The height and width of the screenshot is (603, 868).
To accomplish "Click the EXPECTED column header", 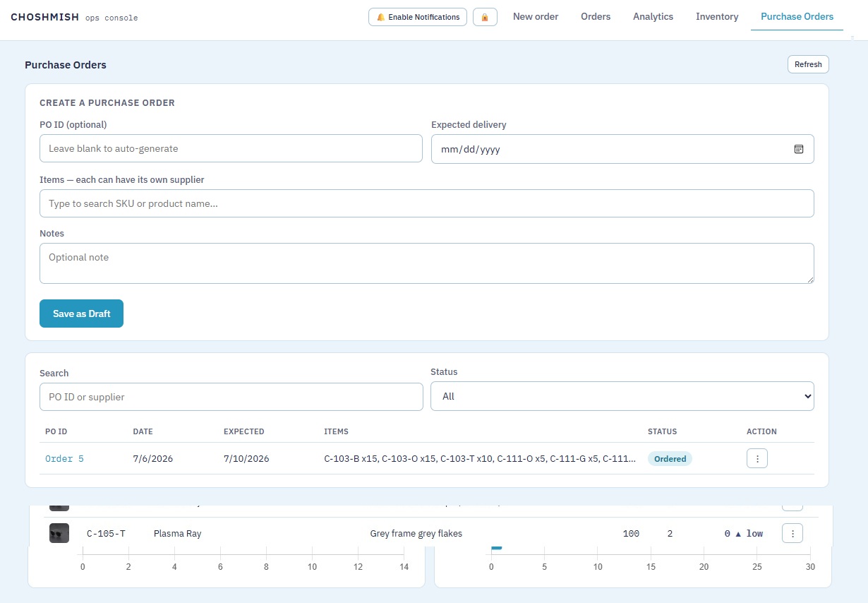I will 243,431.
